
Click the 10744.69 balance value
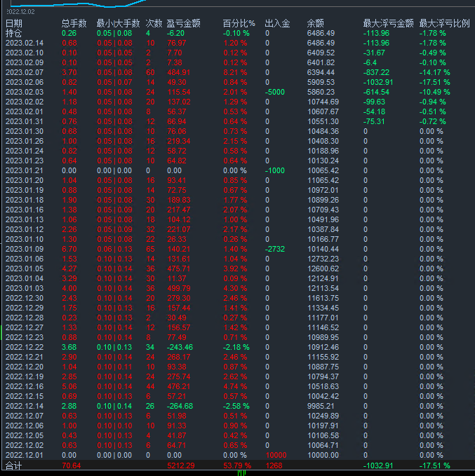click(323, 102)
